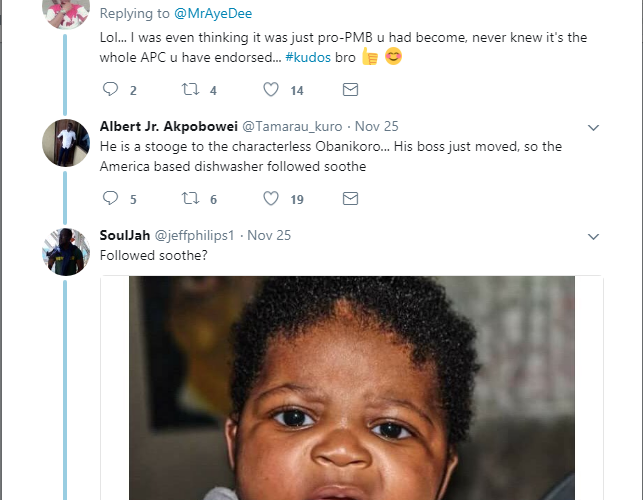Screen dimensions: 643x500
Task: Retweet the tweet with 4 retweets
Action: click(x=189, y=90)
